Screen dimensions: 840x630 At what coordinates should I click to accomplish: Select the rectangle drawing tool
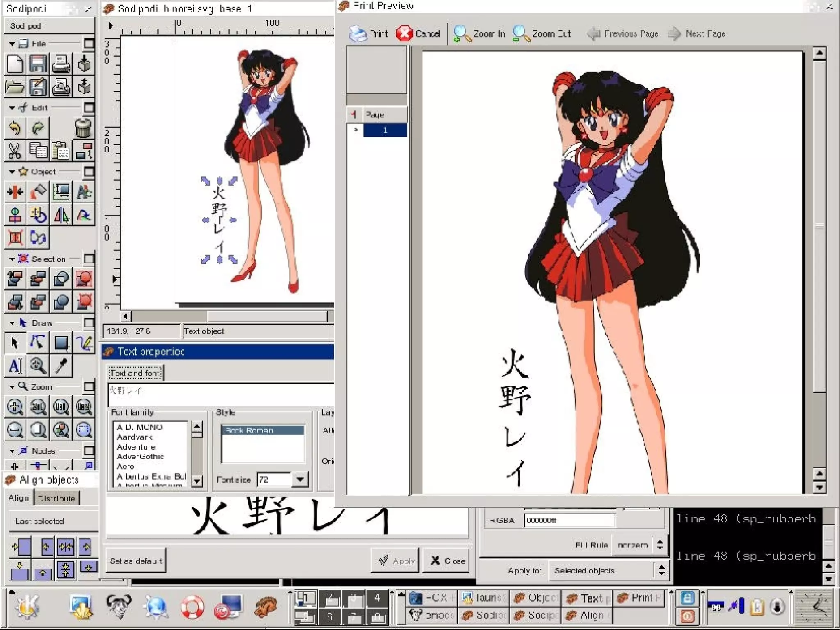[62, 343]
